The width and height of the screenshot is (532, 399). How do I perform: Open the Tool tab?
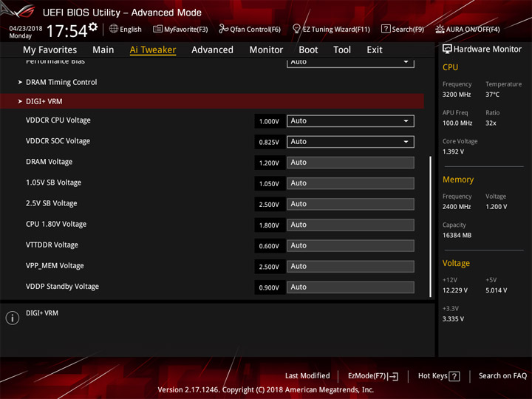[342, 50]
